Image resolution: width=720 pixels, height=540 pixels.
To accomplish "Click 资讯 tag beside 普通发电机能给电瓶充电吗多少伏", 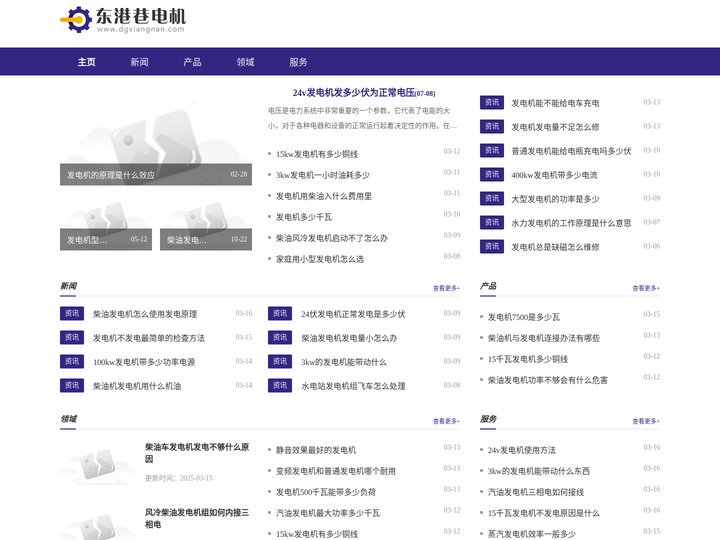I will tap(492, 151).
